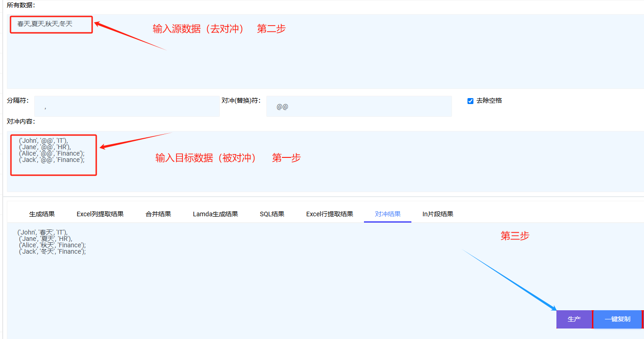Switch to the Lamda生成结果 tab
644x339 pixels.
(x=215, y=214)
